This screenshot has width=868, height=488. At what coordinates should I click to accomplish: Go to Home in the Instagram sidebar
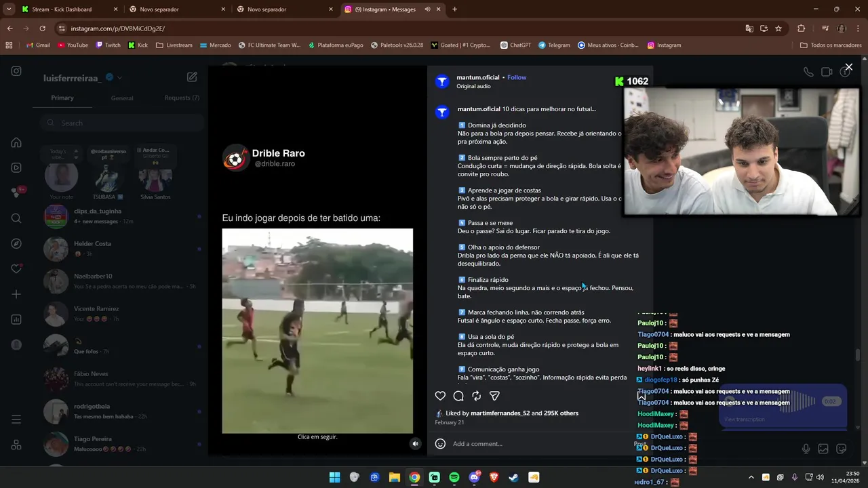pyautogui.click(x=16, y=142)
